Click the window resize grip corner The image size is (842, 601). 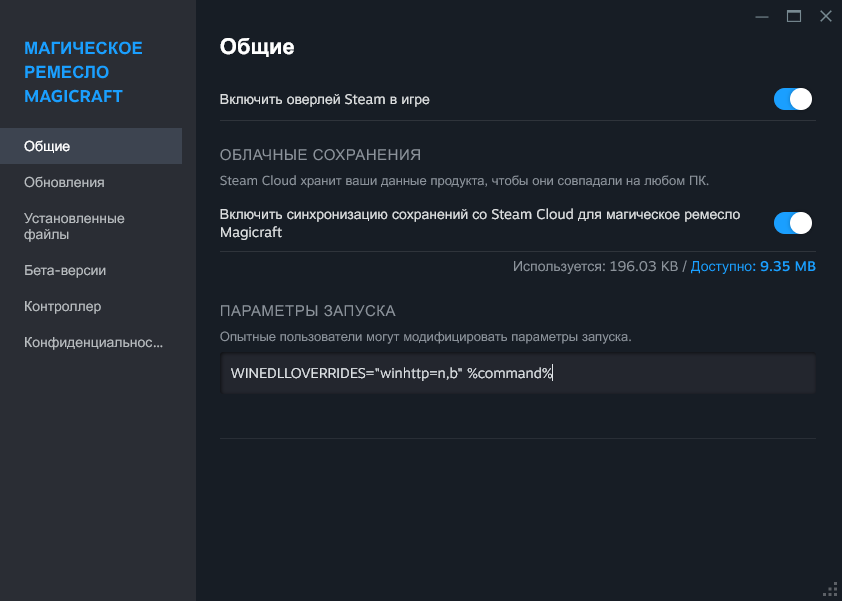(830, 589)
